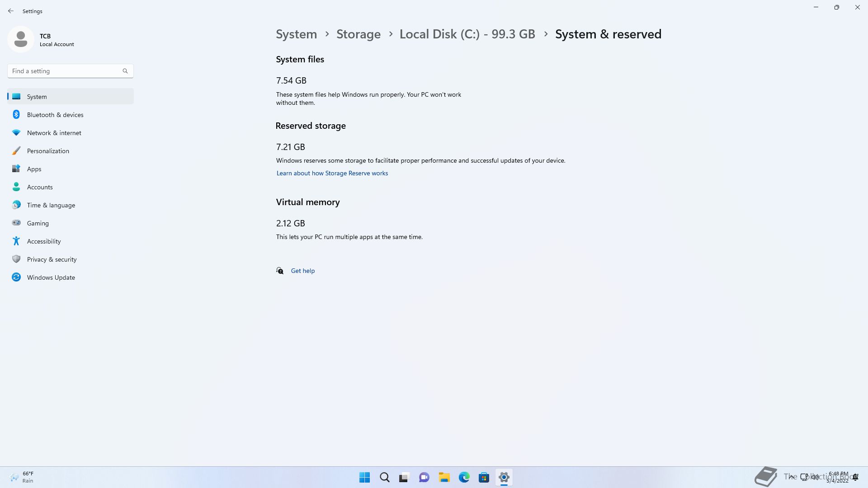The image size is (868, 488).
Task: Open quick settings via volume icon
Action: (x=815, y=477)
